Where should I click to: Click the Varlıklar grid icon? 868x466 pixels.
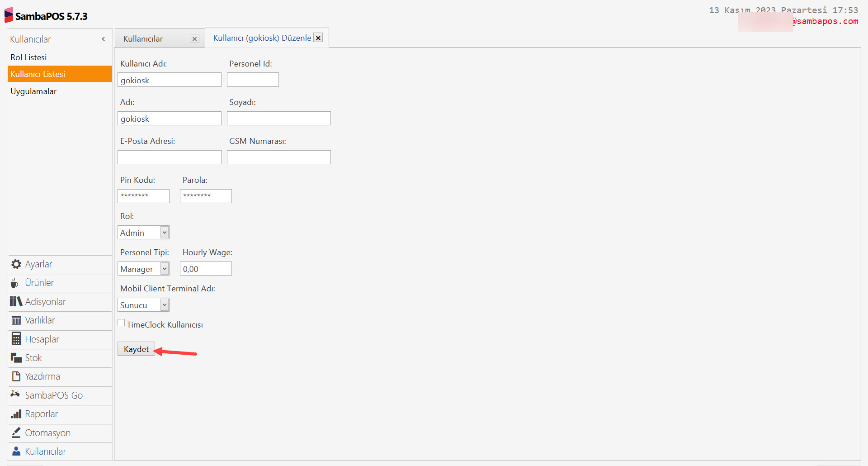[x=16, y=320]
